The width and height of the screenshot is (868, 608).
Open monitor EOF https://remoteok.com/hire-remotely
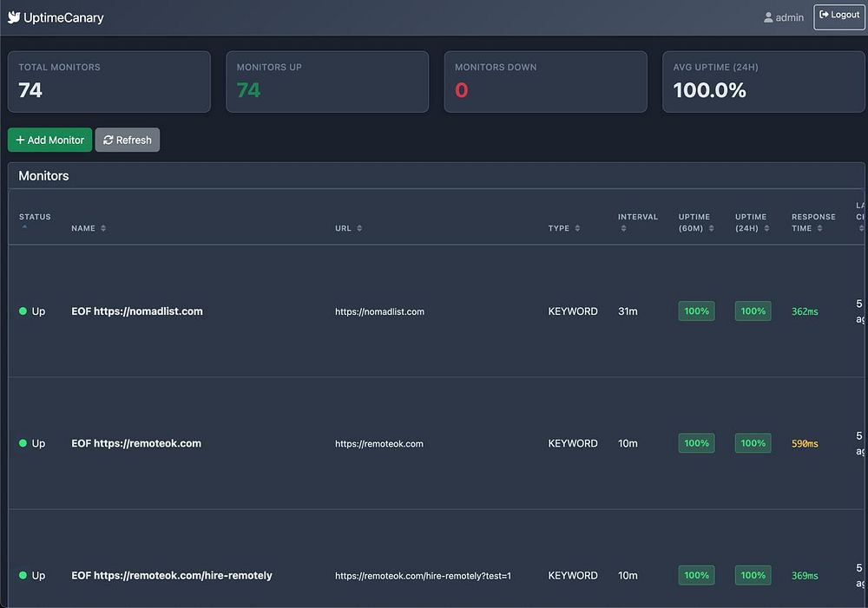tap(172, 576)
